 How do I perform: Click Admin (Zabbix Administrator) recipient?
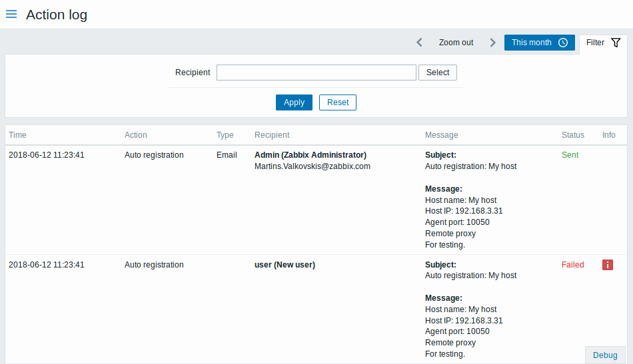pos(311,155)
